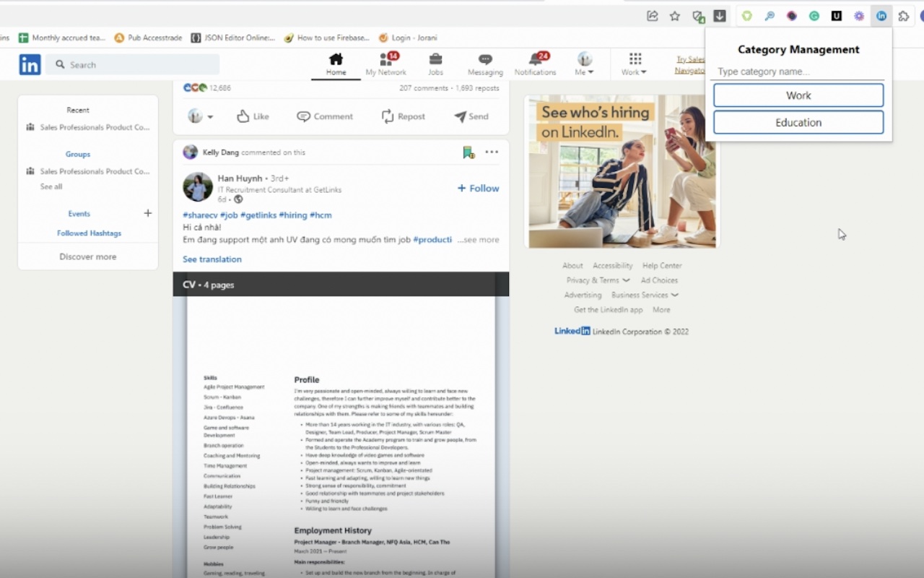The width and height of the screenshot is (924, 578).
Task: Open the LinkedIn logo home link
Action: tap(30, 64)
